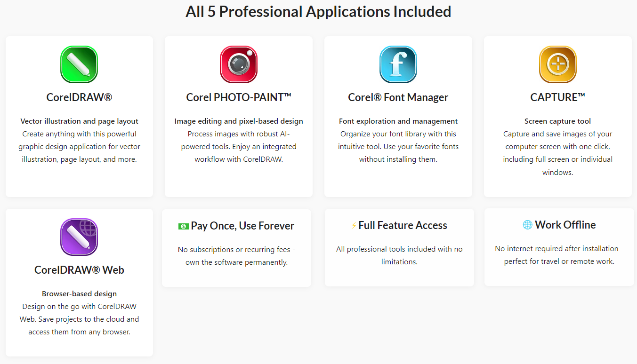
Task: Click the green money icon beside Pay Once
Action: [x=184, y=226]
